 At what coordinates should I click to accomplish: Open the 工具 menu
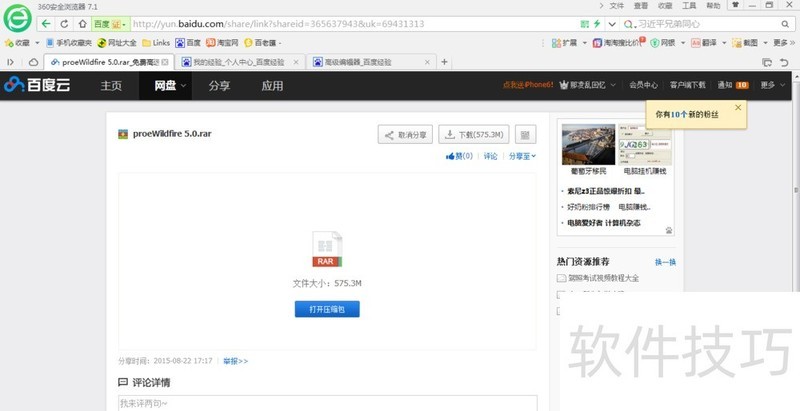(x=689, y=6)
